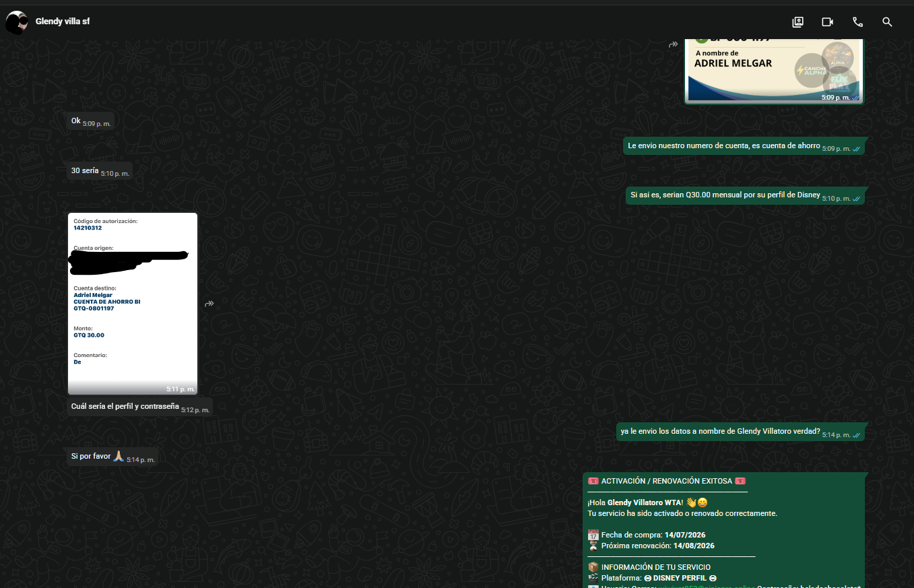Click the praying hands emoji in "Si por favor"
This screenshot has height=588, width=914.
118,456
